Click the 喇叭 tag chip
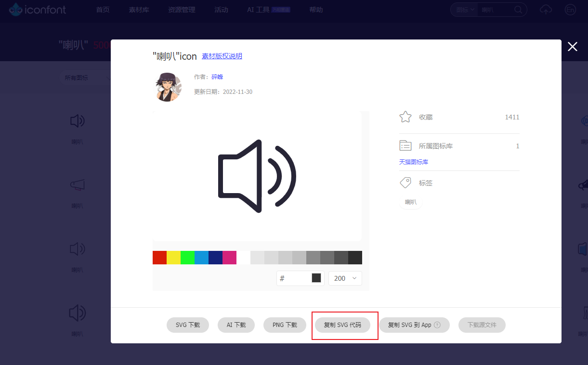This screenshot has width=588, height=365. click(x=411, y=202)
